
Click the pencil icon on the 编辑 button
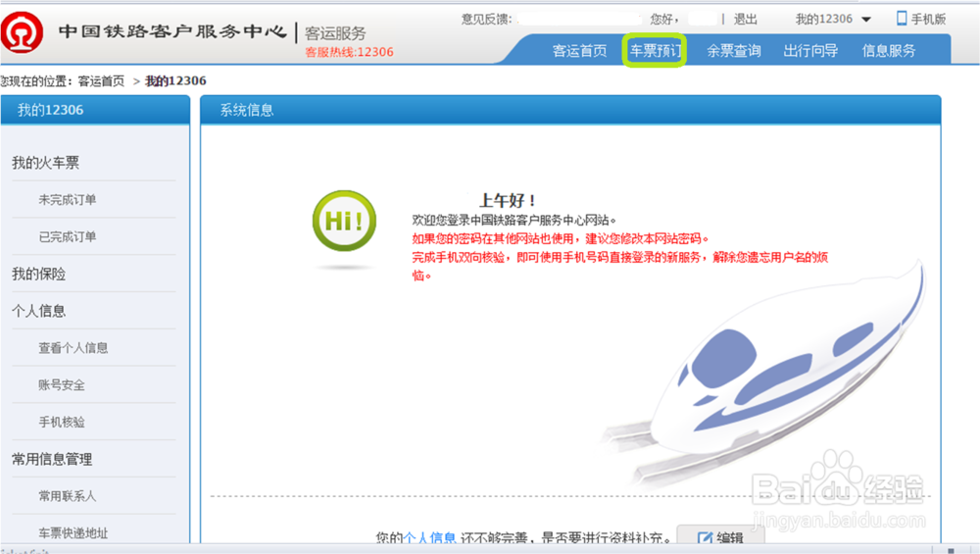click(x=705, y=537)
